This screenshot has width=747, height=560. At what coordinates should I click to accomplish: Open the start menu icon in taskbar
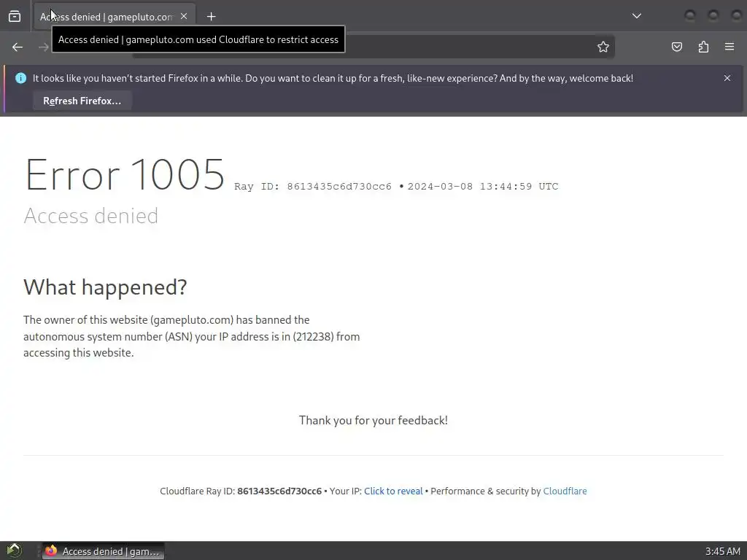[x=14, y=551]
